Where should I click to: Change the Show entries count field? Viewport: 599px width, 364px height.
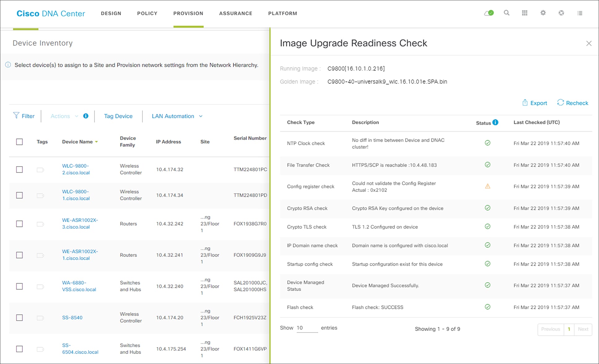(307, 328)
